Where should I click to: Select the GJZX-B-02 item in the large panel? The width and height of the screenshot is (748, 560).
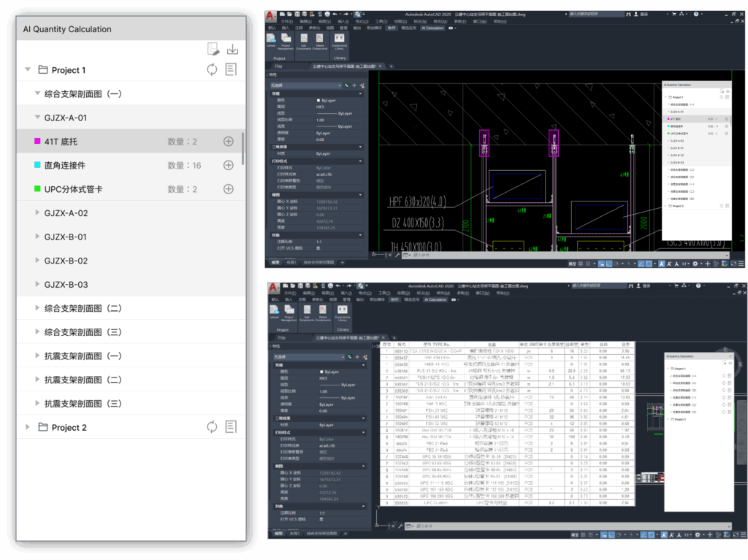click(x=66, y=261)
